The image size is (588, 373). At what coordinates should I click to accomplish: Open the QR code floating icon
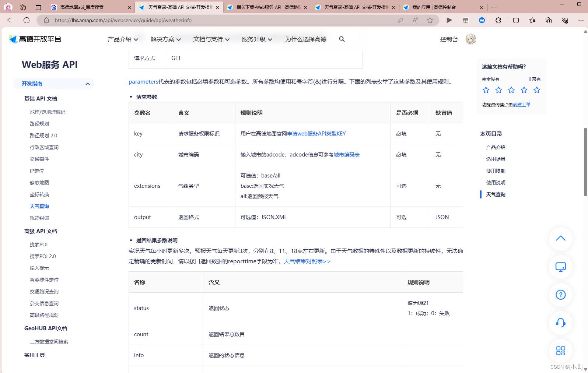(x=561, y=351)
